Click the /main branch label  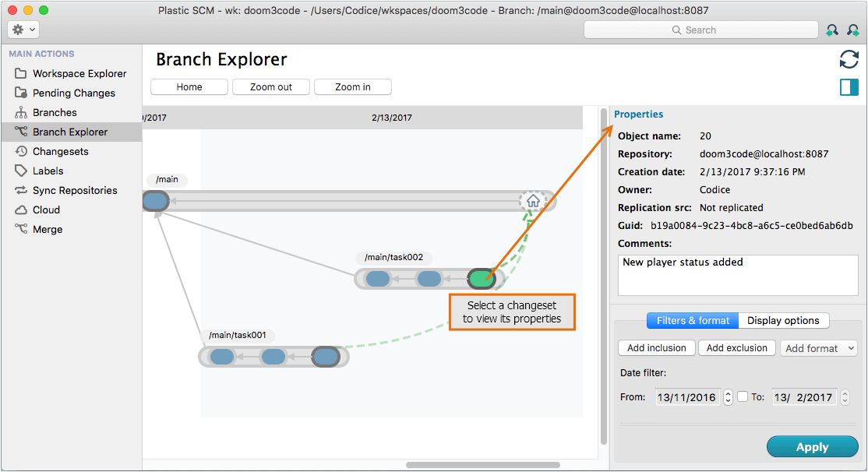click(x=168, y=180)
